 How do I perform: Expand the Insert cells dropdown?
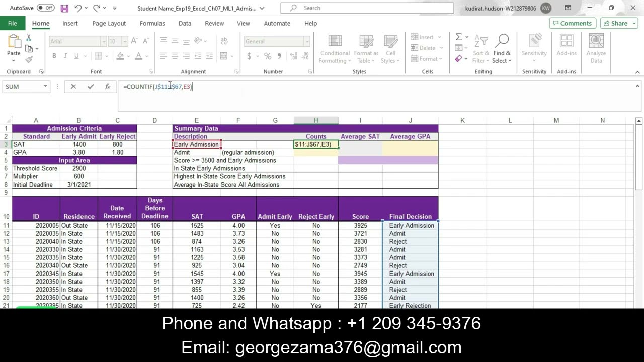tap(439, 37)
